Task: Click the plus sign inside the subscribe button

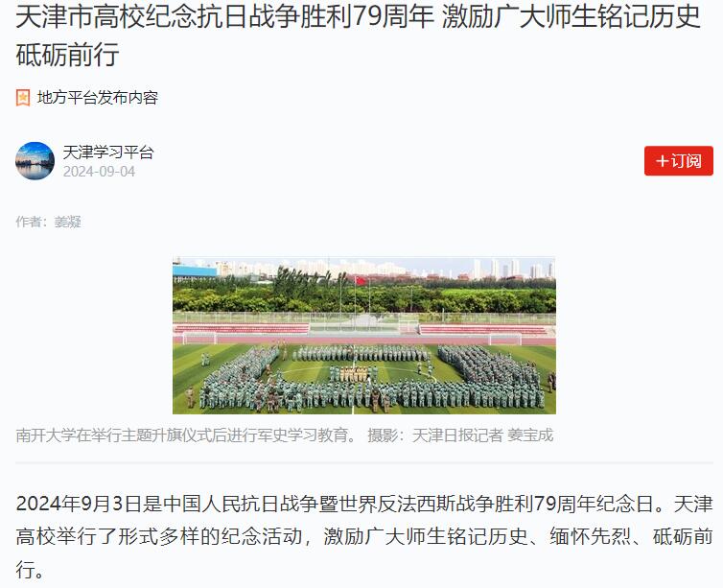Action: [x=663, y=161]
